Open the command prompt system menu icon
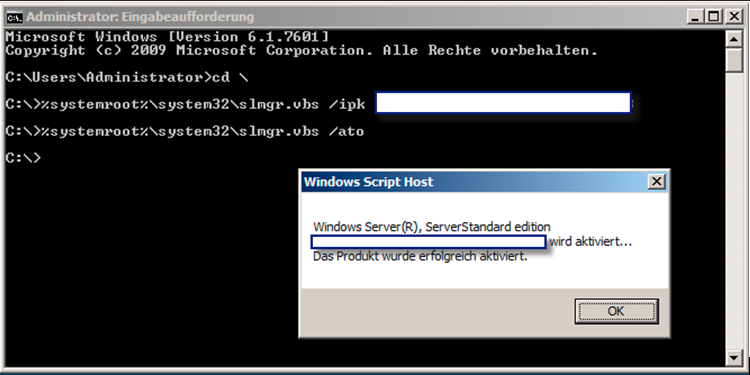This screenshot has width=750, height=375. tap(14, 17)
